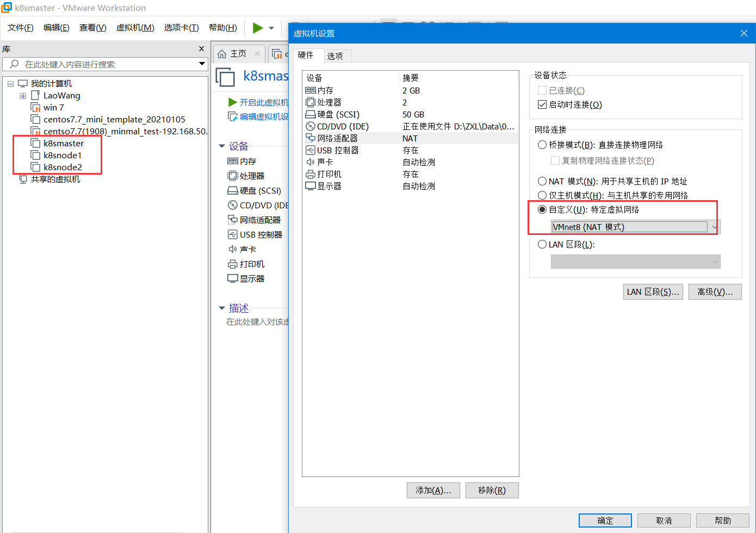
Task: Click the 高级(V)... button
Action: coord(715,292)
